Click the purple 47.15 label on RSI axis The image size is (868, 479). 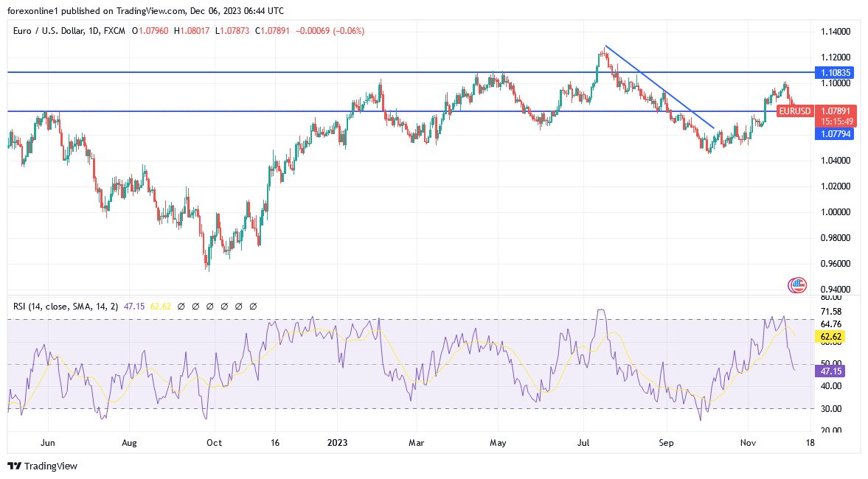click(x=830, y=371)
